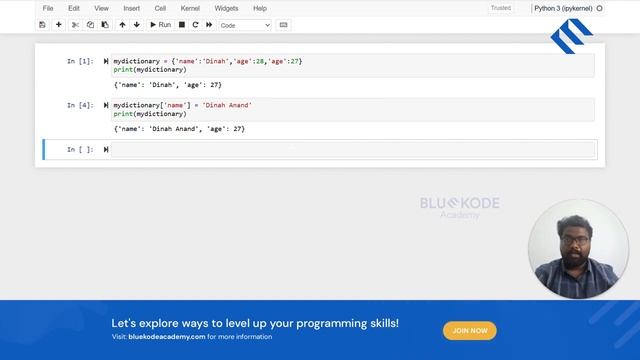This screenshot has width=640, height=360.
Task: Open the View menu
Action: tap(101, 8)
